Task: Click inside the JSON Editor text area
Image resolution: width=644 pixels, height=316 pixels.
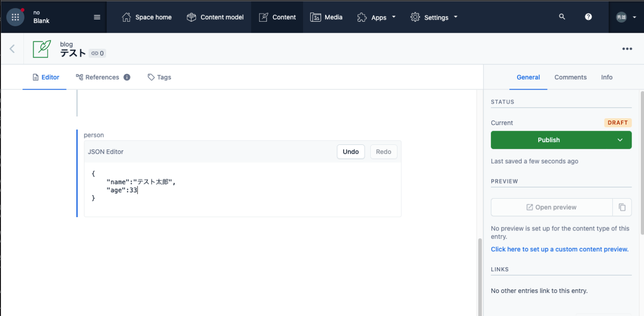Action: [x=243, y=190]
